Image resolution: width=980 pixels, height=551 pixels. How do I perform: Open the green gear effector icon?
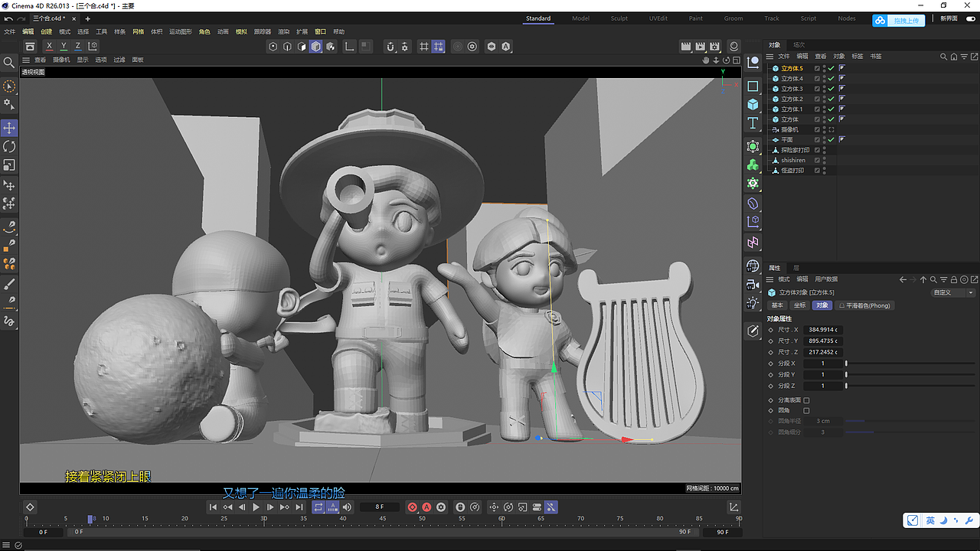[753, 184]
